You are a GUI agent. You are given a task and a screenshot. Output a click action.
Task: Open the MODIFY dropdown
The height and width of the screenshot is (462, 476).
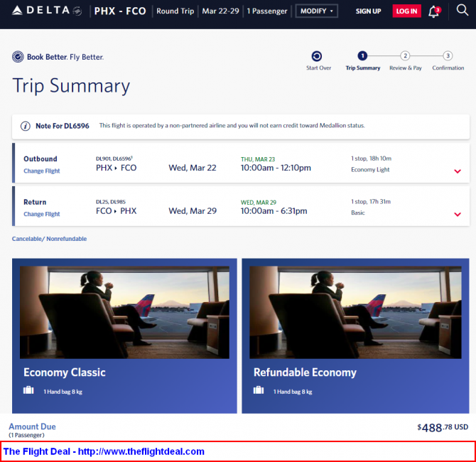point(317,11)
